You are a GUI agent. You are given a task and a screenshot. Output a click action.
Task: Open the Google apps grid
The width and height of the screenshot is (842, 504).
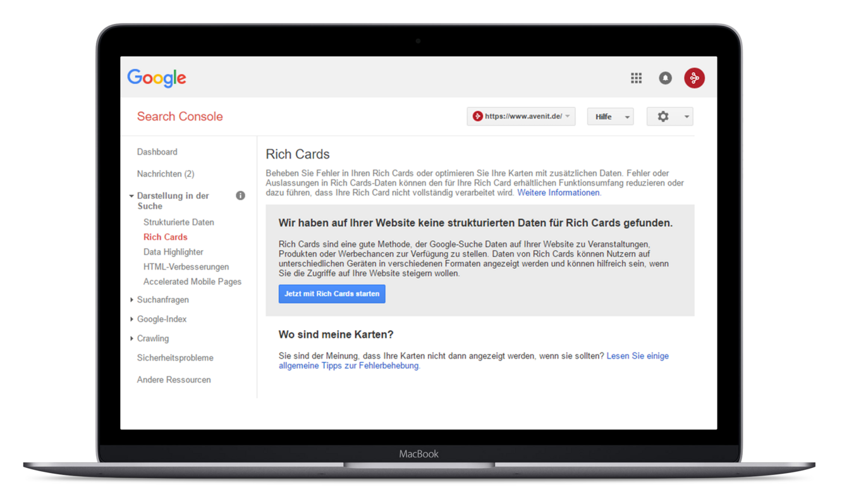click(636, 78)
